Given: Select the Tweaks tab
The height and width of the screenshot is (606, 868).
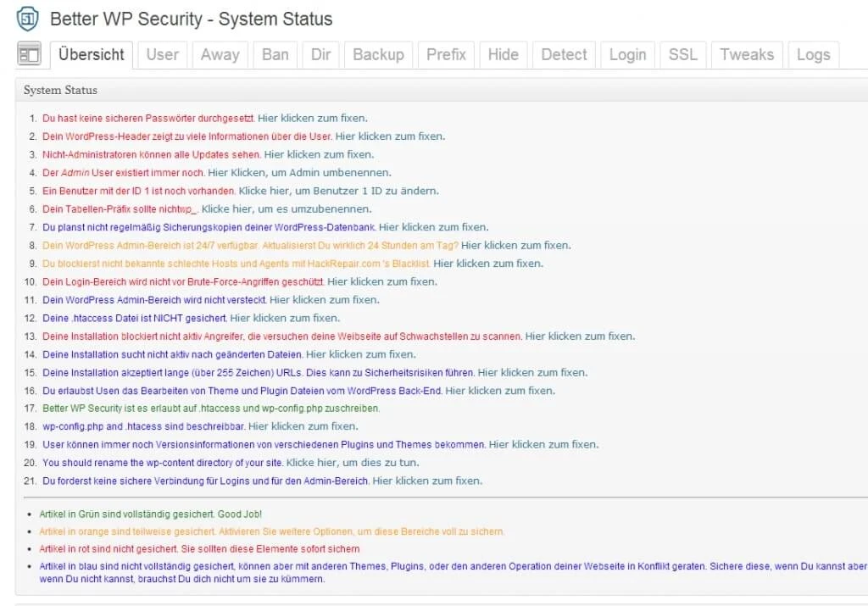Looking at the screenshot, I should (x=747, y=54).
